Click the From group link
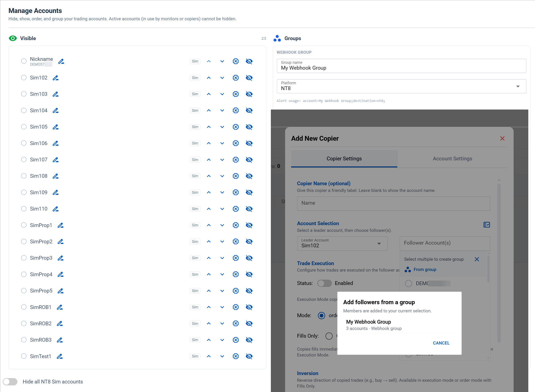 coord(425,269)
